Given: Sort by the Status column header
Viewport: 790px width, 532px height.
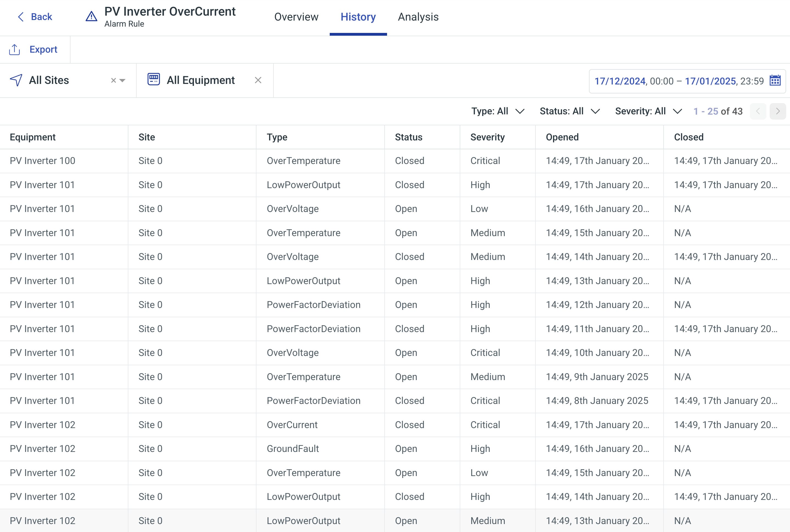Looking at the screenshot, I should point(408,137).
